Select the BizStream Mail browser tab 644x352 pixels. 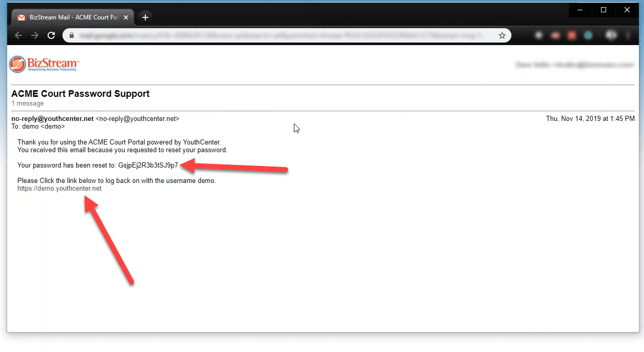click(x=72, y=17)
